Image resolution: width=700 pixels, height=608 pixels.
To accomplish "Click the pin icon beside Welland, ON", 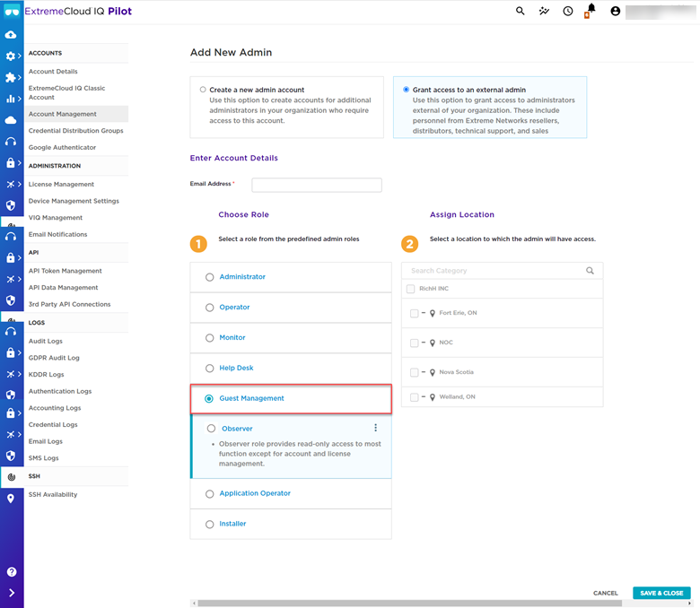I will tap(433, 397).
